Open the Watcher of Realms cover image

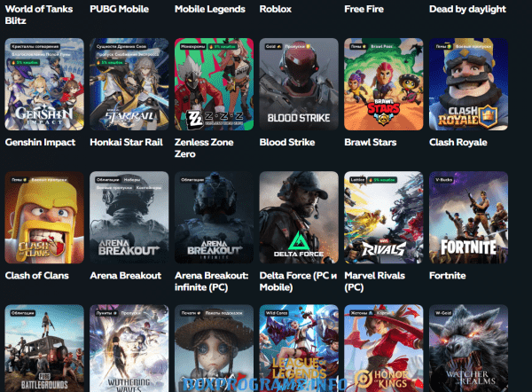[468, 349]
